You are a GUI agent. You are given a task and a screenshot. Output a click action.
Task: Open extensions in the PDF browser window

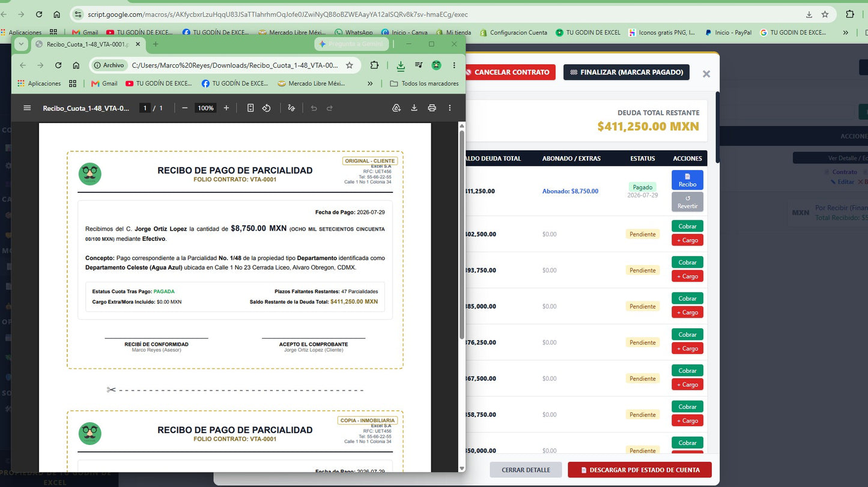click(374, 65)
